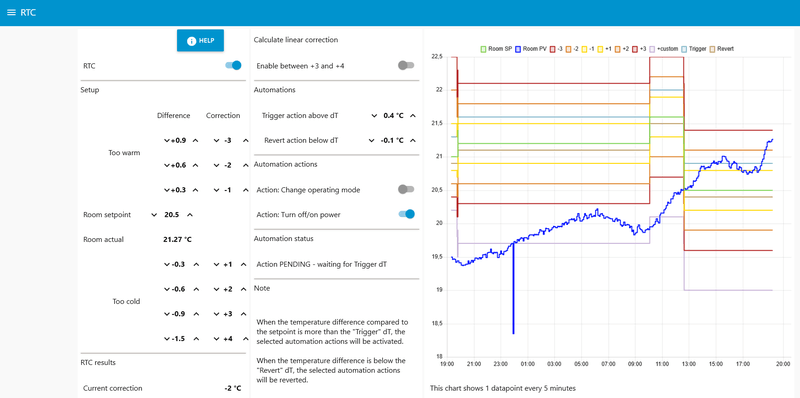Image resolution: width=800 pixels, height=398 pixels.
Task: Increase the -0.6 difference value
Action: pos(195,289)
